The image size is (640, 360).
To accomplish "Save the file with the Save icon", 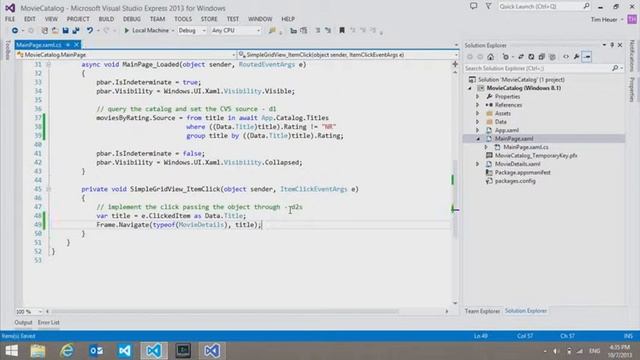I will (65, 31).
